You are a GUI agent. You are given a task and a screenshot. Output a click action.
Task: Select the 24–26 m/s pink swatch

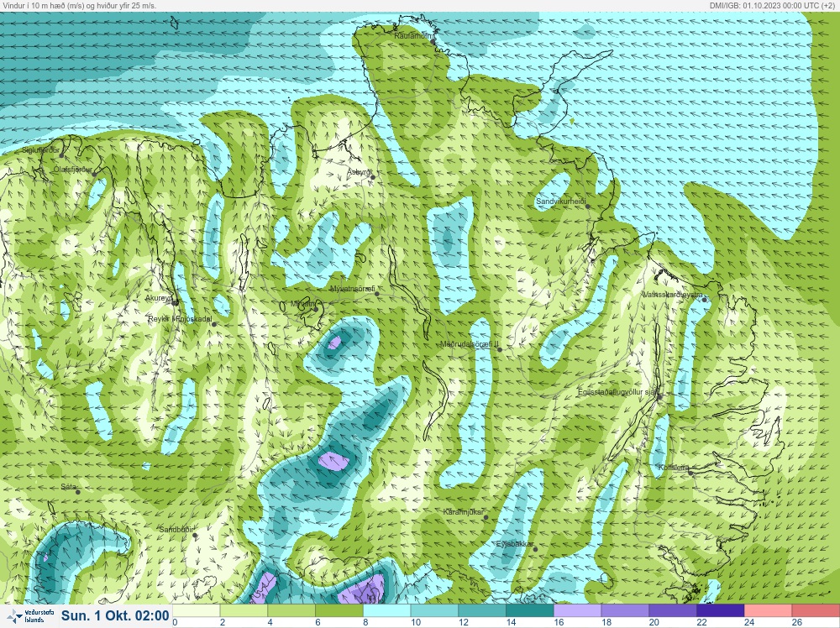click(769, 611)
